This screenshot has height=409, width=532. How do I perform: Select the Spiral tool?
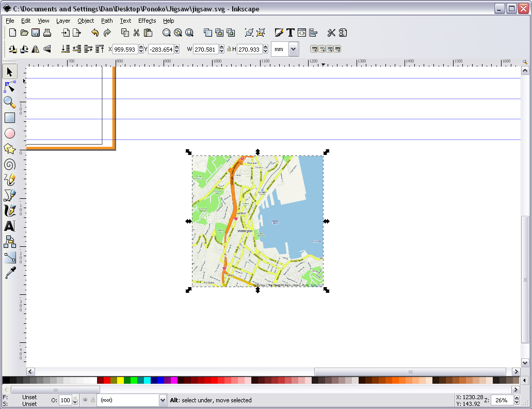9,164
